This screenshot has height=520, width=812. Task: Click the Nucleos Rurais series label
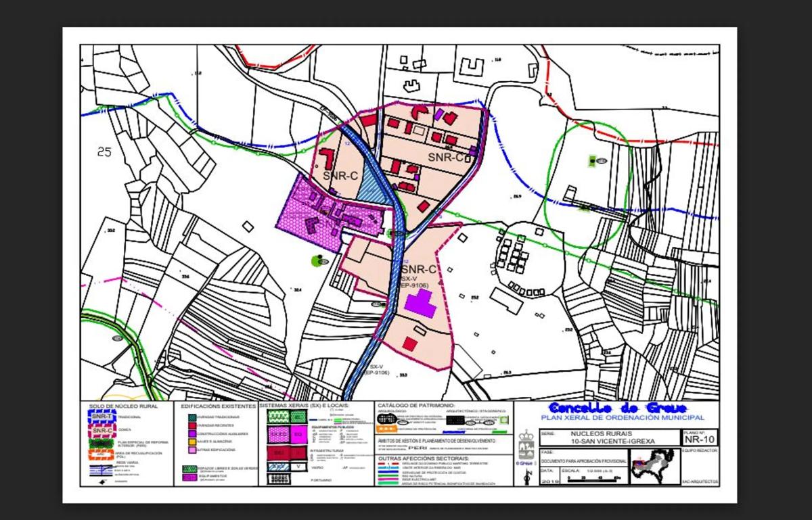(599, 433)
